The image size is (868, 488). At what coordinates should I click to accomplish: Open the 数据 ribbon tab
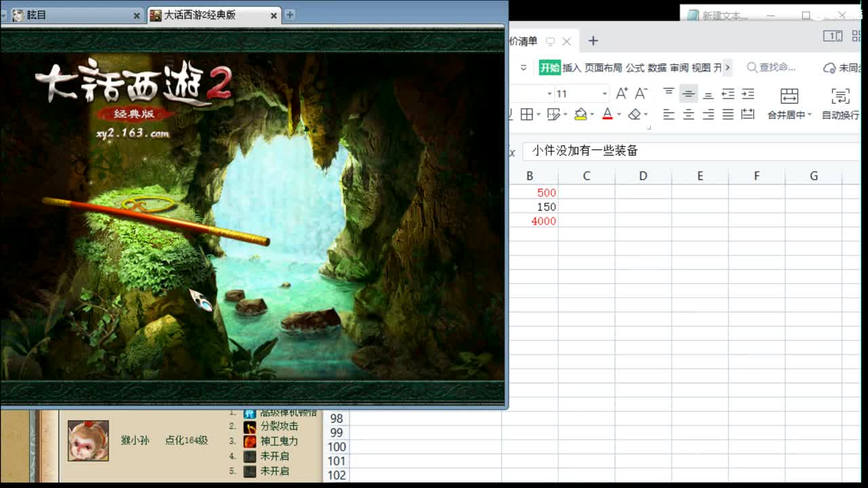[657, 68]
